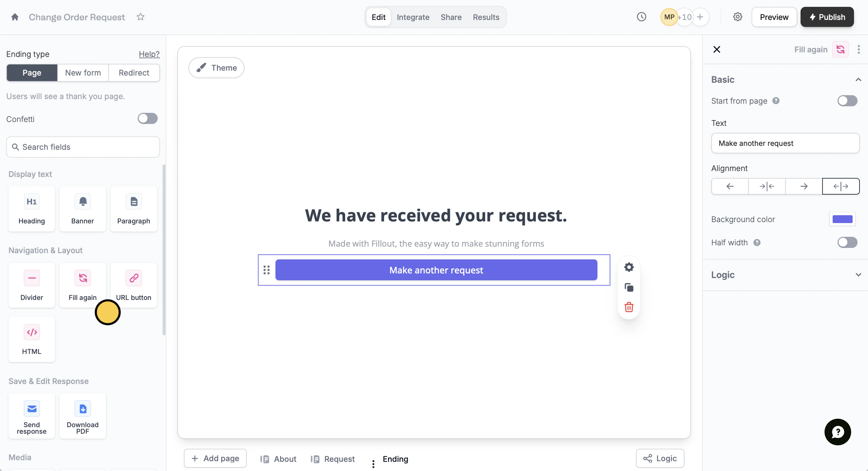
Task: Insert a Download PDF element
Action: pos(82,416)
